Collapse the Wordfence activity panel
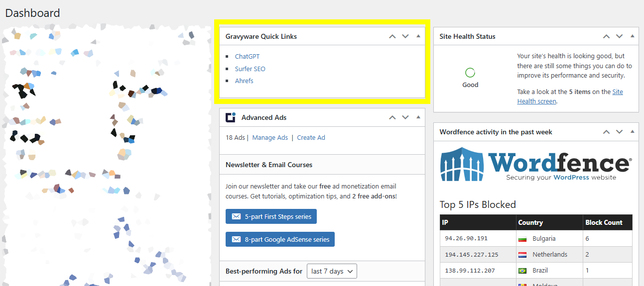This screenshot has width=644, height=286. point(632,132)
